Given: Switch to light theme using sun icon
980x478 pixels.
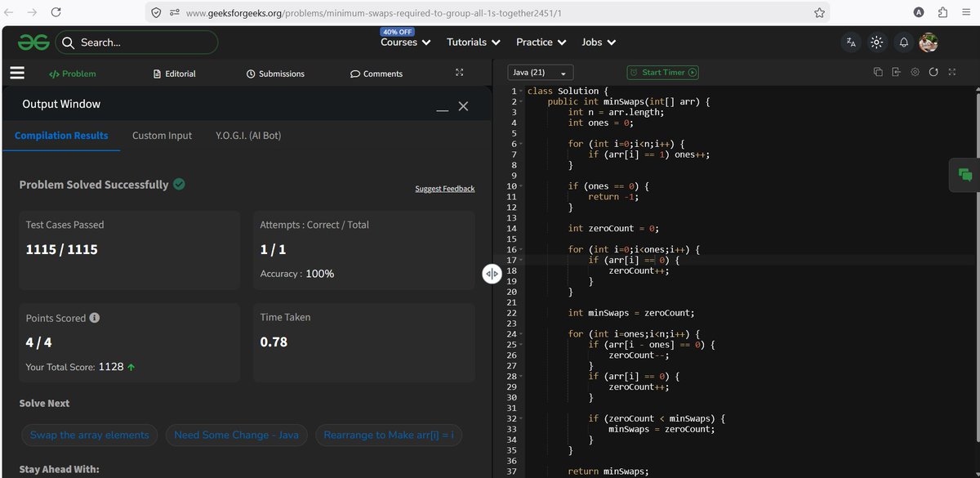Looking at the screenshot, I should coord(877,42).
